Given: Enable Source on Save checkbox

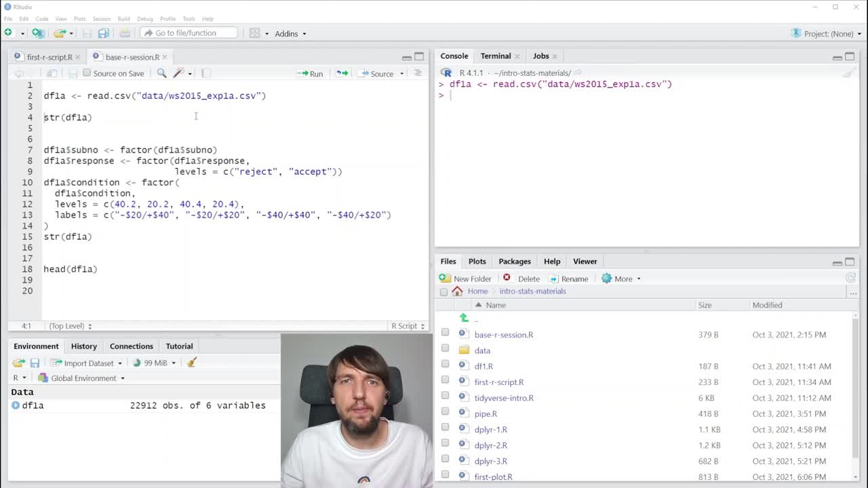Looking at the screenshot, I should point(87,73).
